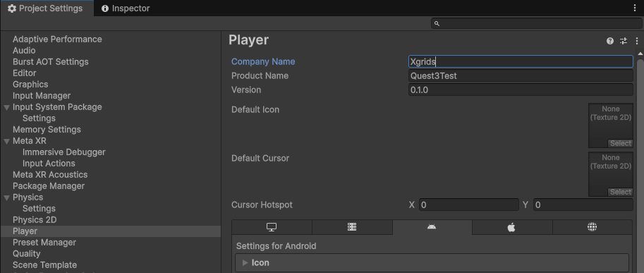Screen dimensions: 644x273
Task: Click Select button for Default Icon
Action: click(x=620, y=143)
